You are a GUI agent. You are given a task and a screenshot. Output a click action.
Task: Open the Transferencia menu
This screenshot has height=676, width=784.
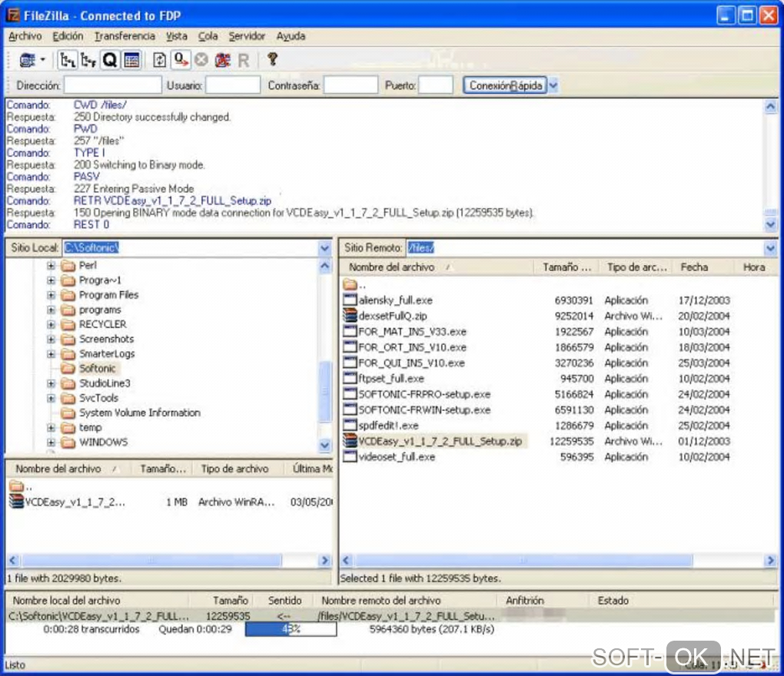click(125, 36)
